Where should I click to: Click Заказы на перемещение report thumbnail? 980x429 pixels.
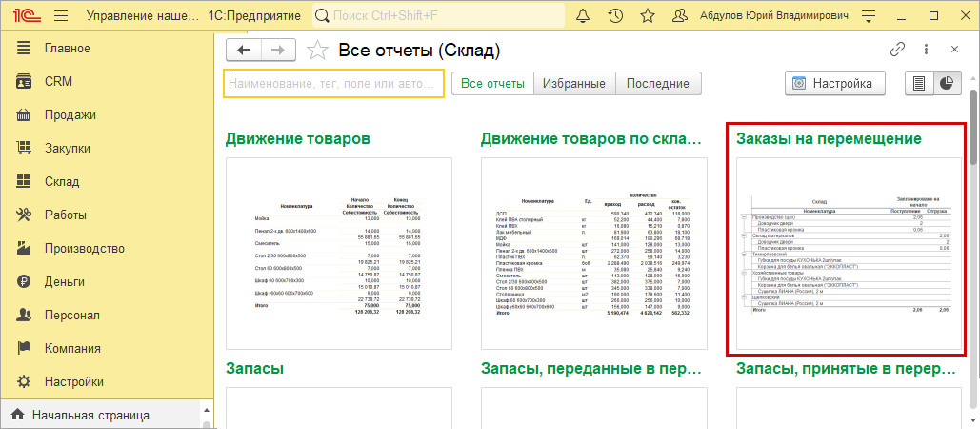coord(849,254)
